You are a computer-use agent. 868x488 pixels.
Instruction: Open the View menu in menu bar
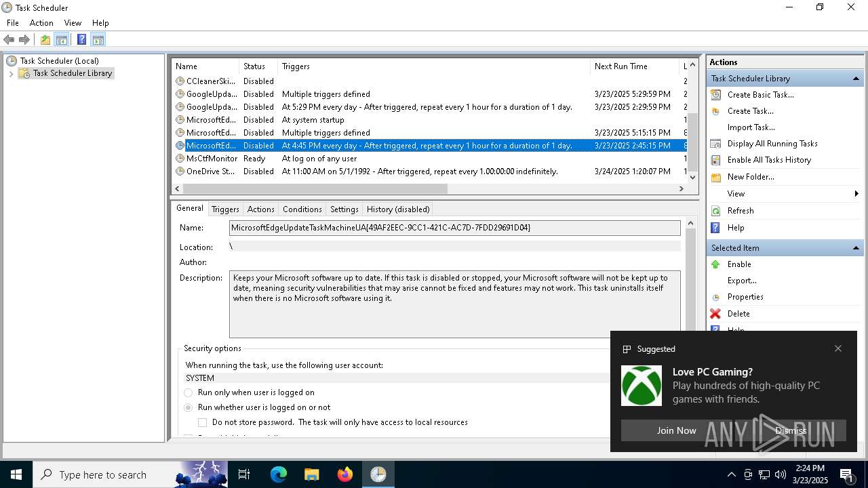pyautogui.click(x=73, y=23)
